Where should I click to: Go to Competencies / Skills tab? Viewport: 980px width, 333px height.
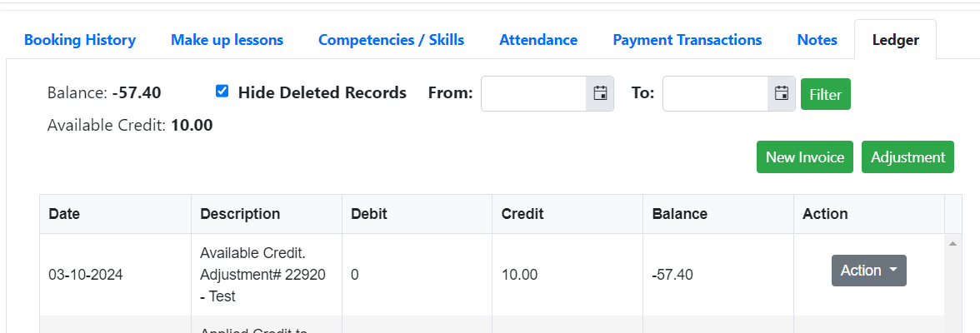pyautogui.click(x=392, y=40)
